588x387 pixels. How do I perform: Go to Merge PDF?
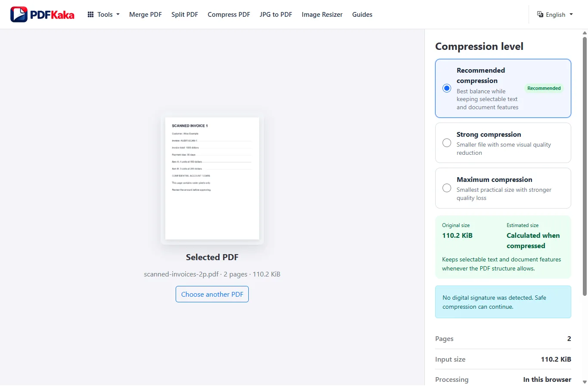pyautogui.click(x=145, y=15)
